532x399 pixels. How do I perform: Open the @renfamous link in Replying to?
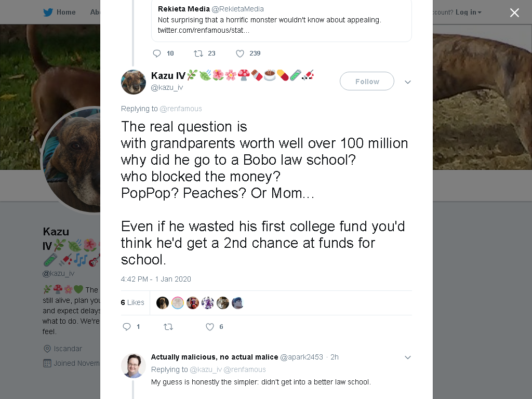[181, 109]
